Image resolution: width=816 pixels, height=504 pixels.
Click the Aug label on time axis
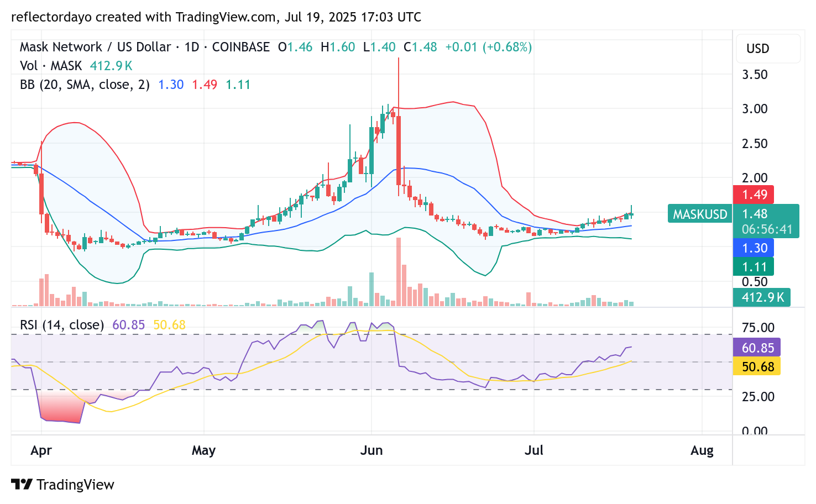[702, 450]
